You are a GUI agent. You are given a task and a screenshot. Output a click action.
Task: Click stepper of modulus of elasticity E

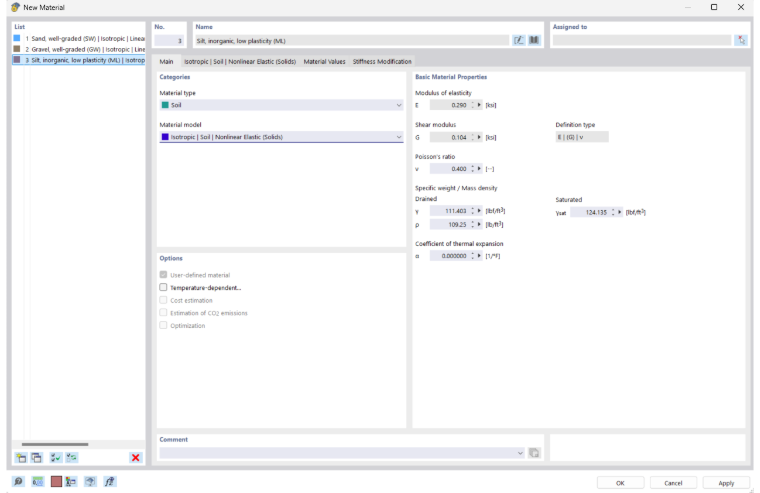point(473,105)
